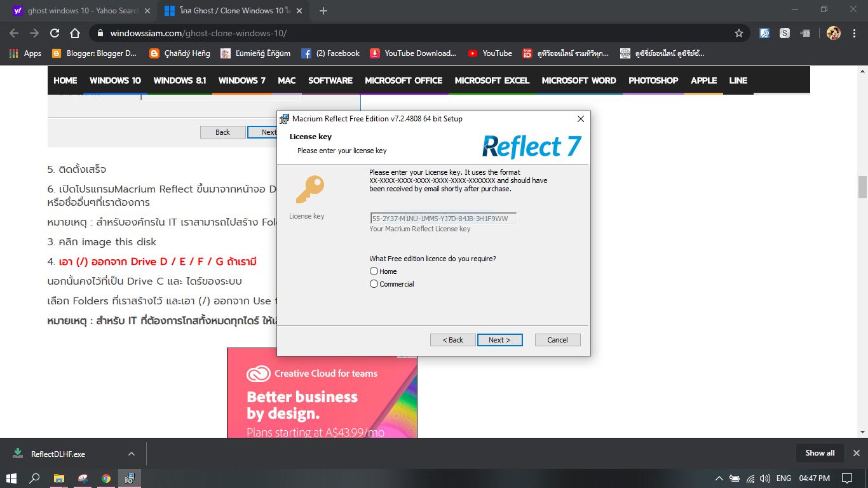Click the page vertical scrollbar thumb
The image size is (868, 488).
point(862,187)
